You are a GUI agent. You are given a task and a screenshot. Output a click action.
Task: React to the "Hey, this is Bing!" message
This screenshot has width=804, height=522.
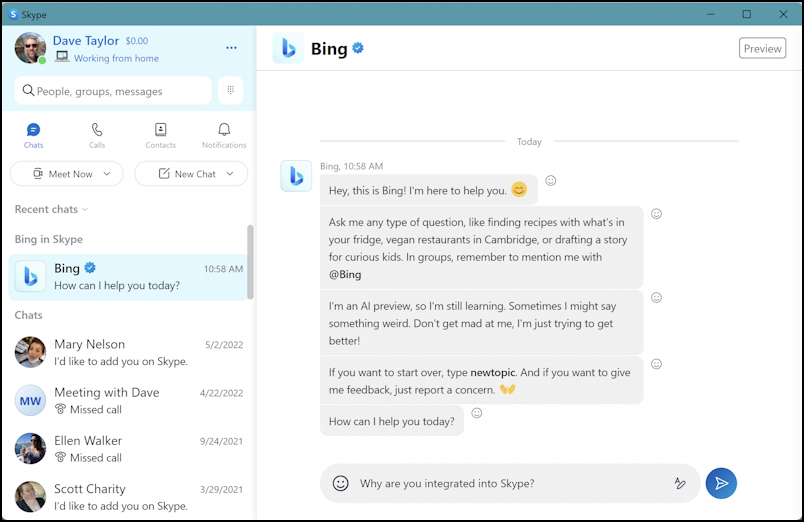coord(551,180)
